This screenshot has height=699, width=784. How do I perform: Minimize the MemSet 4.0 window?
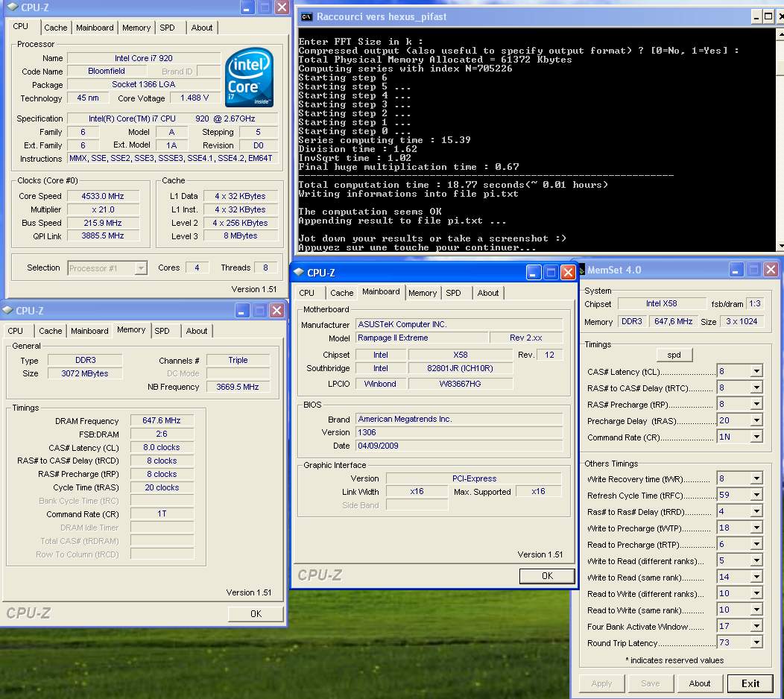click(736, 270)
